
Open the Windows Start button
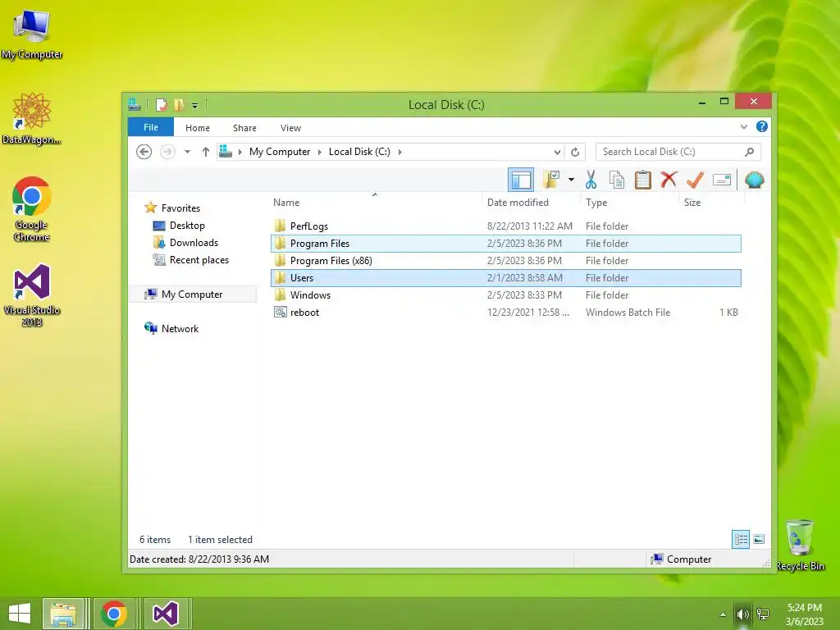point(20,614)
